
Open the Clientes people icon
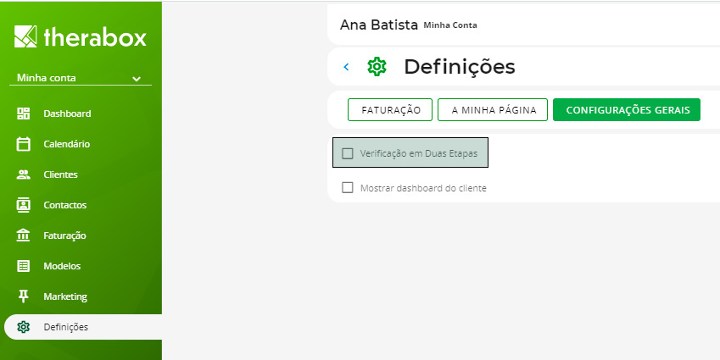pos(23,174)
